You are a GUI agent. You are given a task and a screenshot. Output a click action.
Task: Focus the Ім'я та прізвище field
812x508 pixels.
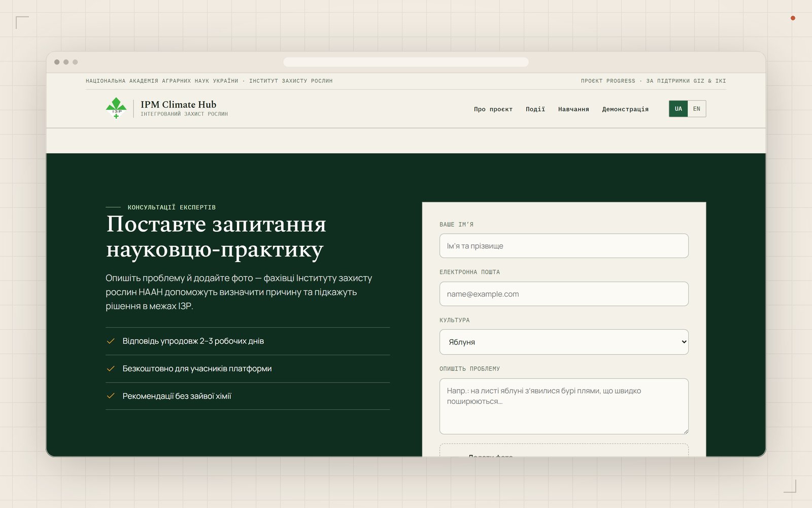coord(564,246)
